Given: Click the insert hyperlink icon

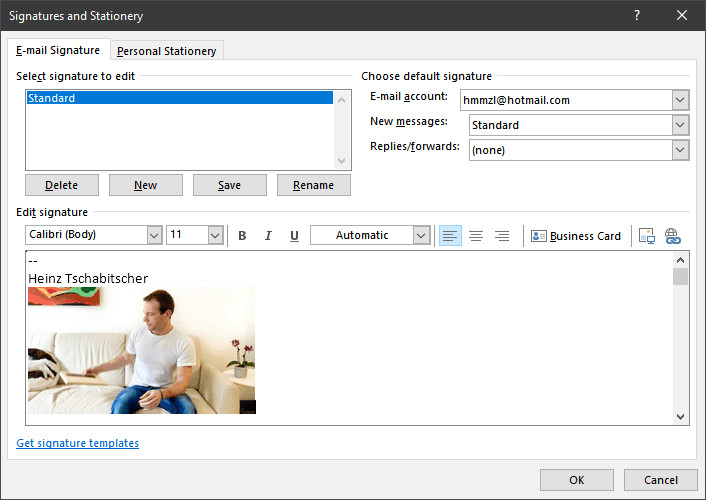Looking at the screenshot, I should pos(673,236).
